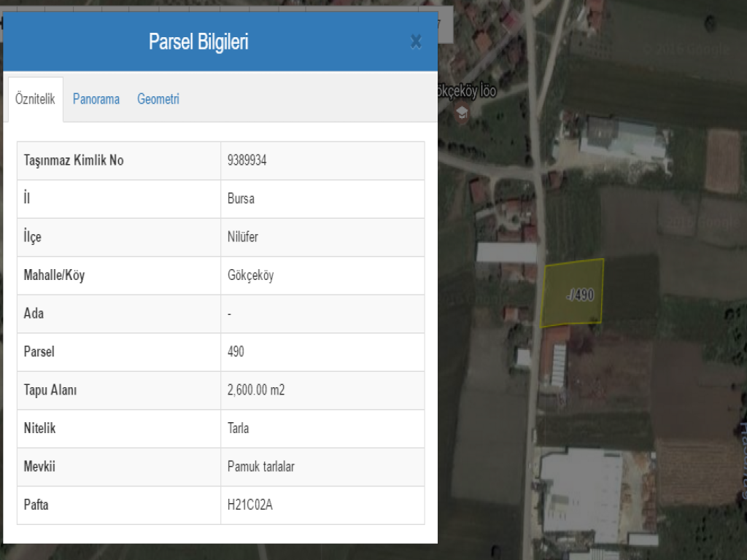Click the Parsel row value 490
The height and width of the screenshot is (560, 747).
[x=236, y=351]
